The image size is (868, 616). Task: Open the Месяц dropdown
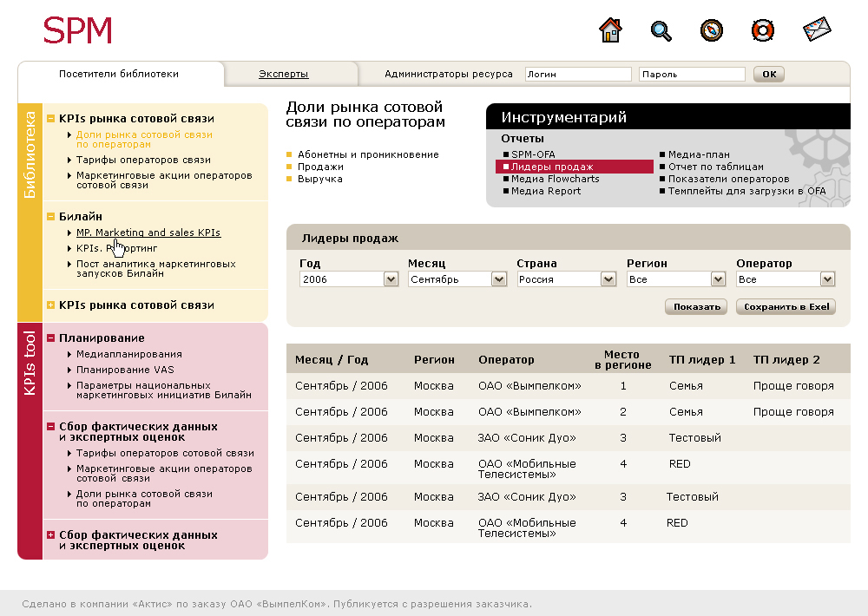pos(499,279)
